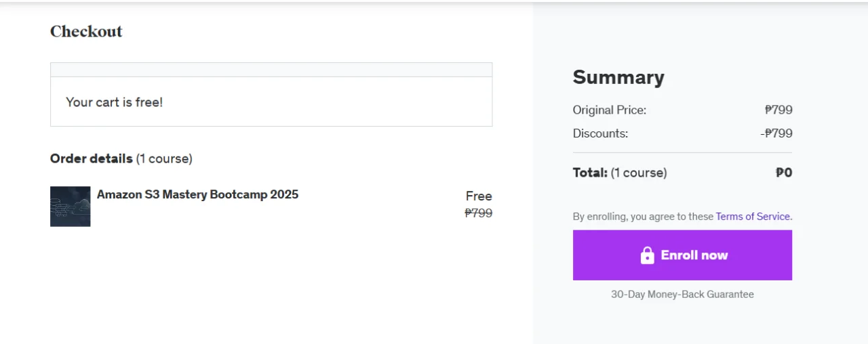The height and width of the screenshot is (344, 868).
Task: Click the Original Price label
Action: pos(610,110)
